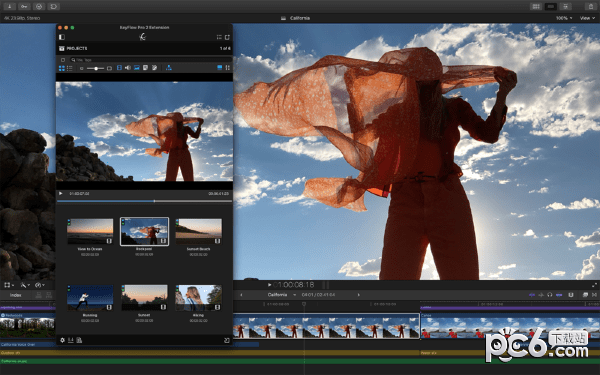Switch KeyFlow browser to list view
600x375 pixels.
pyautogui.click(x=69, y=68)
